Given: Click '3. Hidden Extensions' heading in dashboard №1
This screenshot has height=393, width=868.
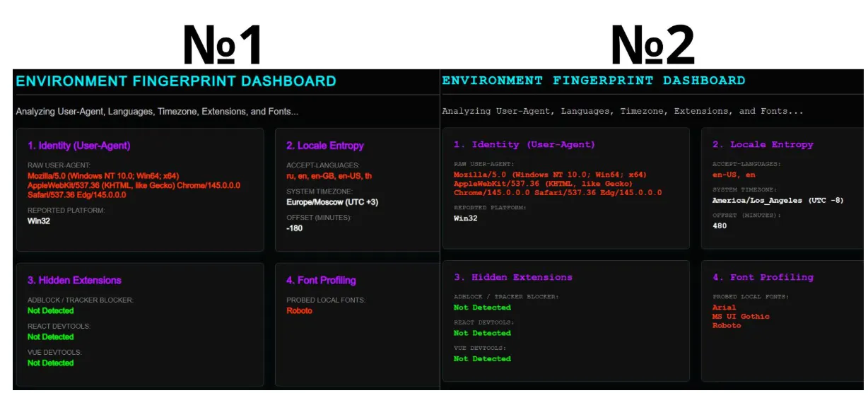Looking at the screenshot, I should (x=74, y=281).
